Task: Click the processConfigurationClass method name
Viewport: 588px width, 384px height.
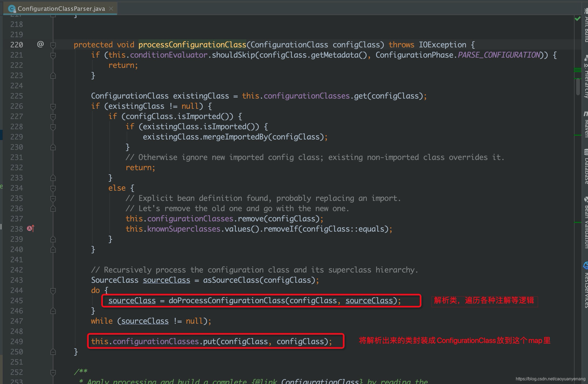Action: point(192,45)
